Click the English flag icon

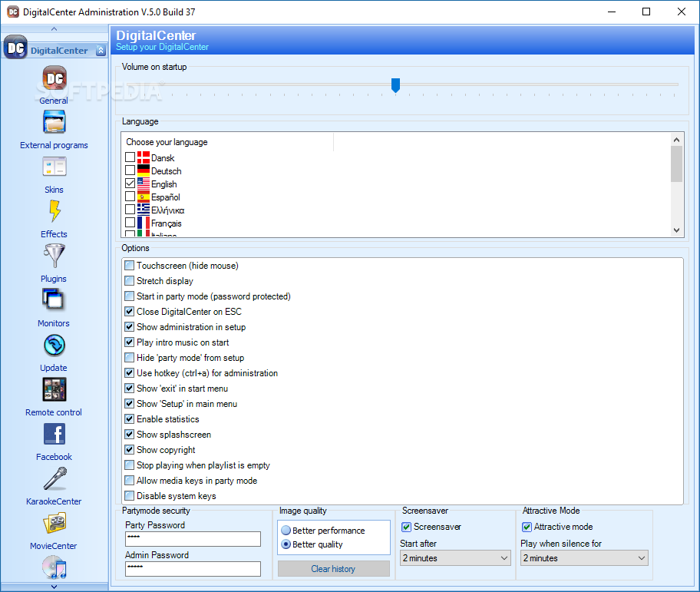click(144, 184)
